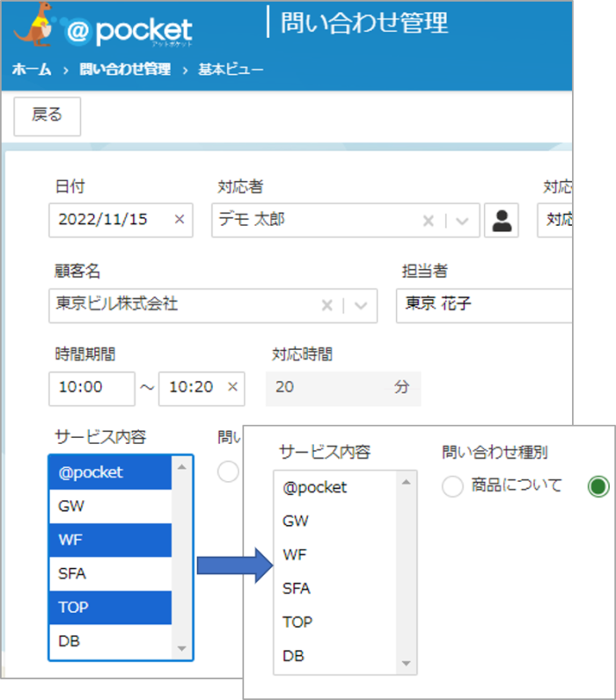Select GW in the left service list
Image resolution: width=616 pixels, height=700 pixels.
pyautogui.click(x=110, y=507)
